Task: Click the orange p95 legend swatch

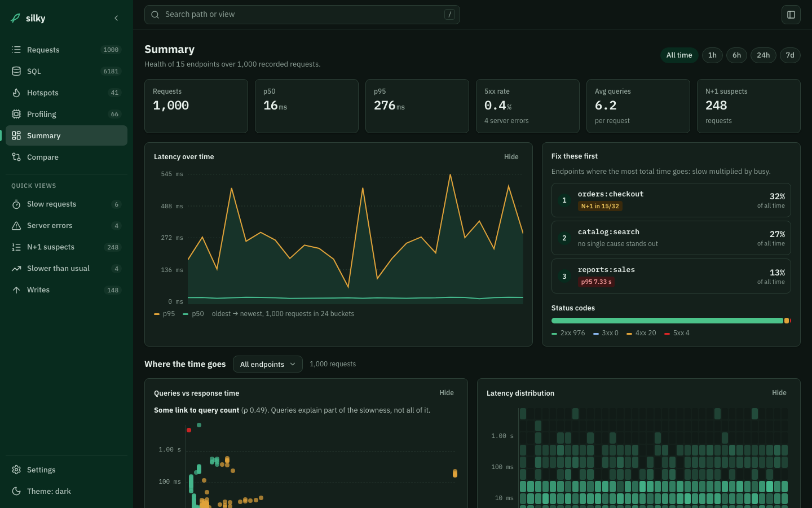Action: pos(157,314)
